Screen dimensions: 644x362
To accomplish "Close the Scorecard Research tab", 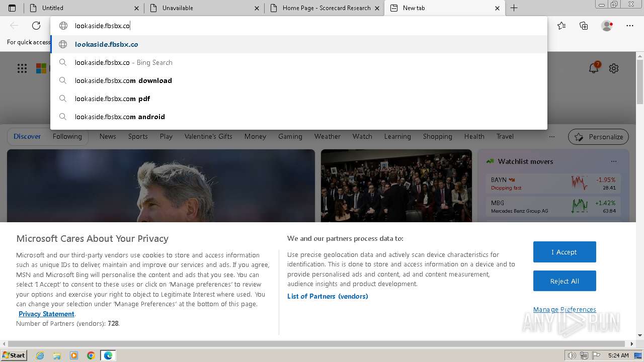I will click(x=377, y=8).
